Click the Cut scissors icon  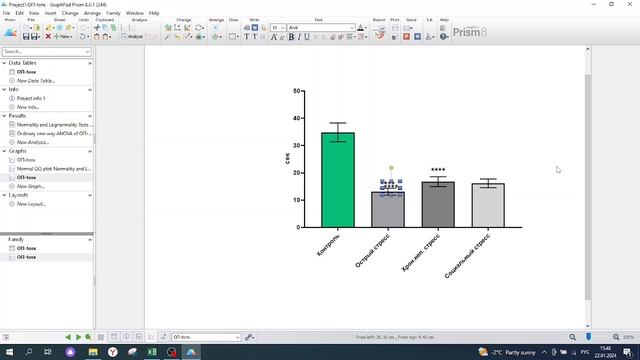97,28
